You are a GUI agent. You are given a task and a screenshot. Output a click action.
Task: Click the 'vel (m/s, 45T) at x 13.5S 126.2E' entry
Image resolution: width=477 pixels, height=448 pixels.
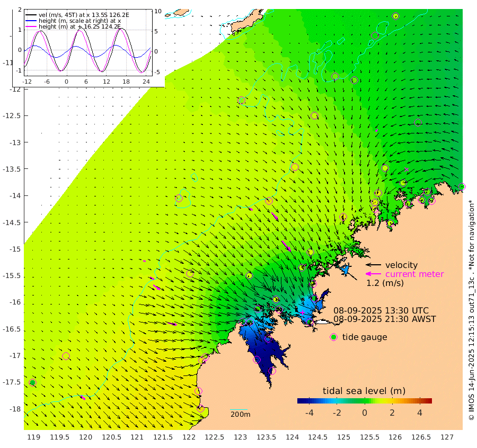point(84,15)
